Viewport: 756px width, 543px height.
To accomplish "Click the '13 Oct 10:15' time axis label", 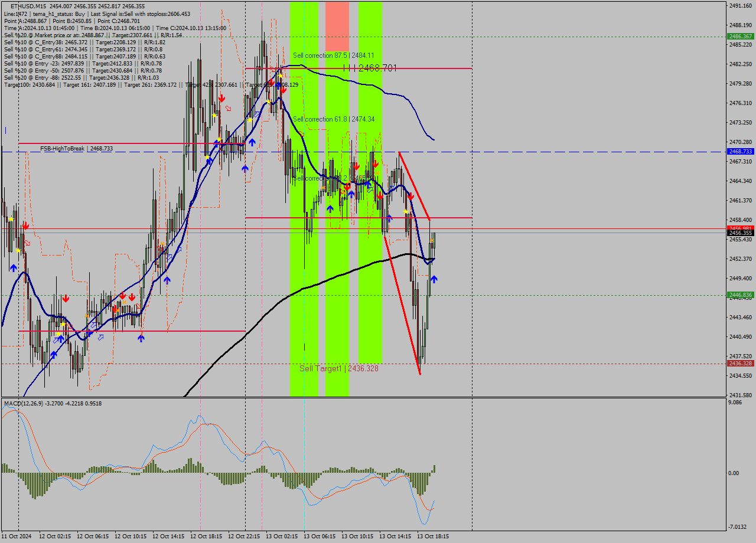I will point(357,537).
